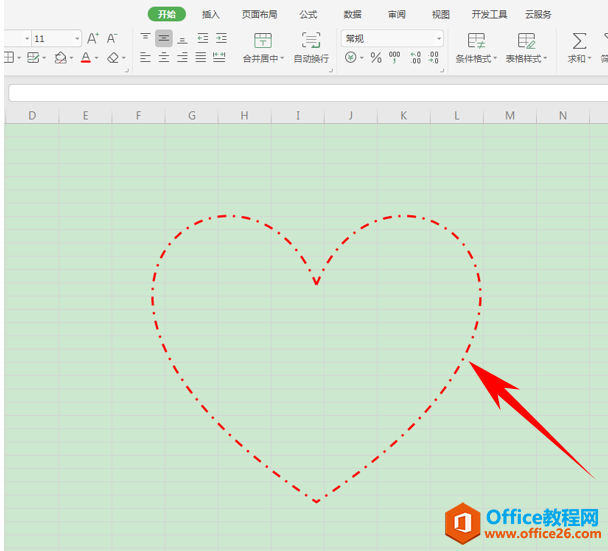The width and height of the screenshot is (608, 551).
Task: Click the 条件格式 conditional formatting icon
Action: (x=476, y=40)
